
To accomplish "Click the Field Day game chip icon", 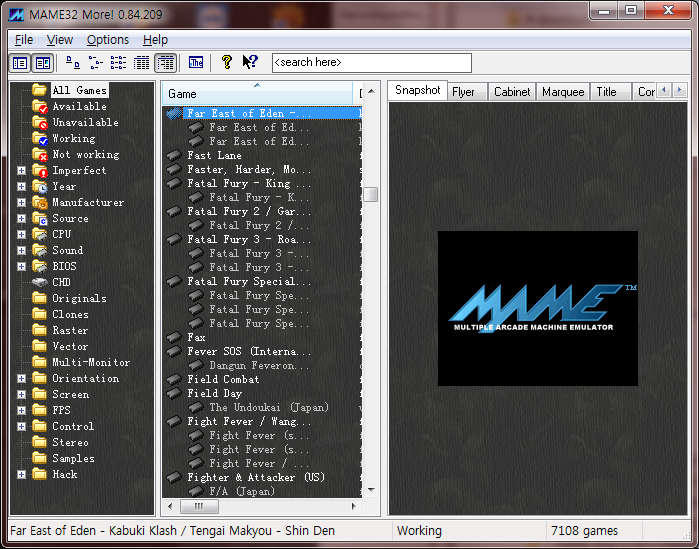I will click(174, 393).
